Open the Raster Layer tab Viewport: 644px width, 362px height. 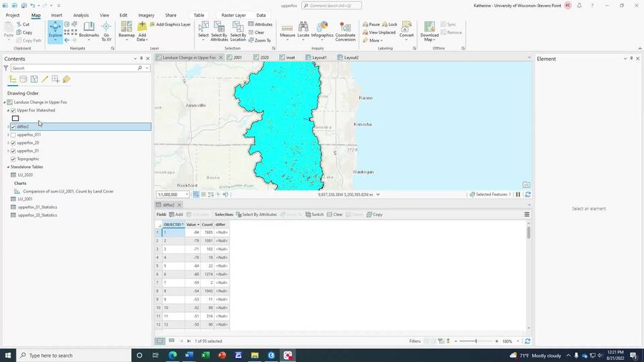point(234,15)
